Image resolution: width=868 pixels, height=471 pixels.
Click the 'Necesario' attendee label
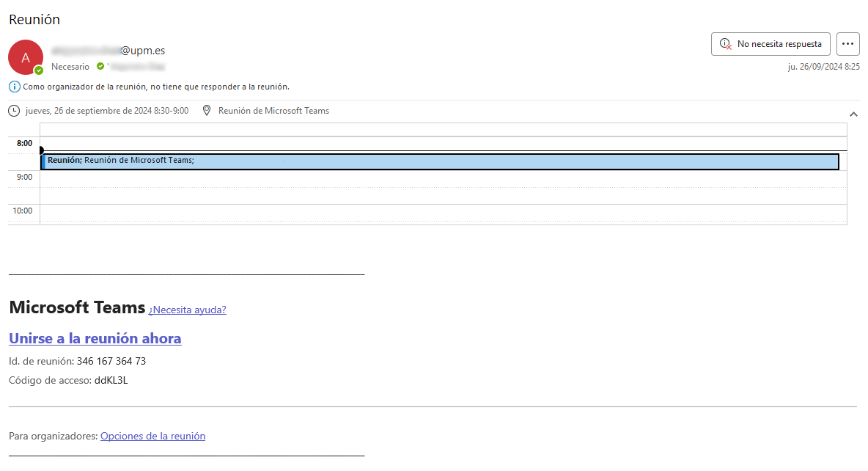point(70,67)
